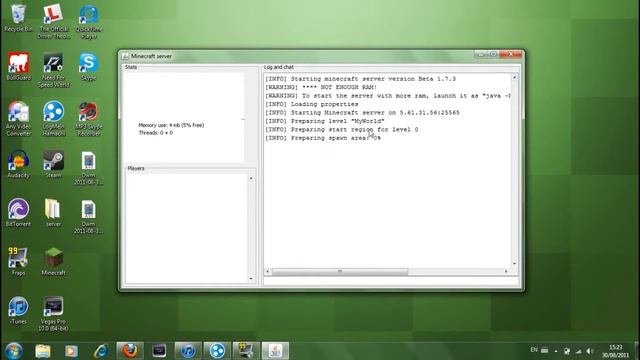Click the 'NOT ENOUGH RAM!' warning line

tap(321, 87)
